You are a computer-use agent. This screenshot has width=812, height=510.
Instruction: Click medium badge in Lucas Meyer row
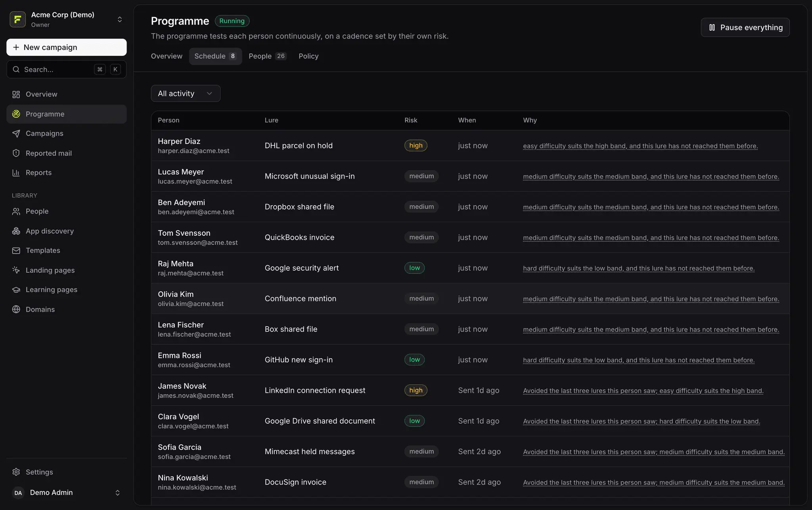[x=421, y=176]
